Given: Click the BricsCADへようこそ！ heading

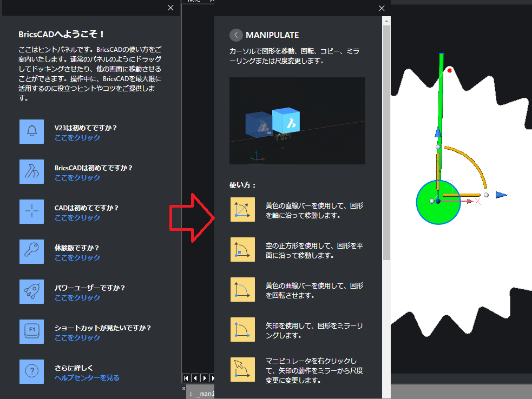Looking at the screenshot, I should [61, 34].
